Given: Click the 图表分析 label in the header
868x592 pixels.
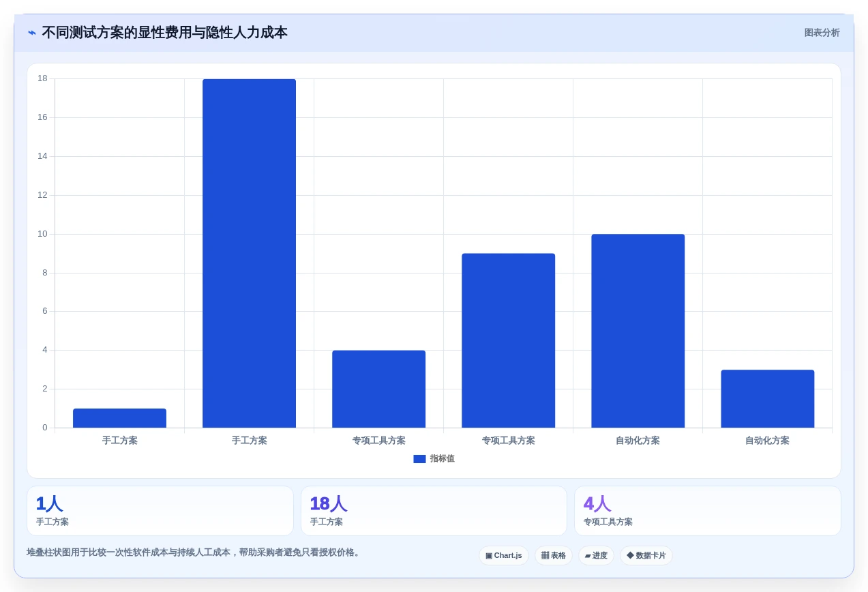Looking at the screenshot, I should click(822, 33).
